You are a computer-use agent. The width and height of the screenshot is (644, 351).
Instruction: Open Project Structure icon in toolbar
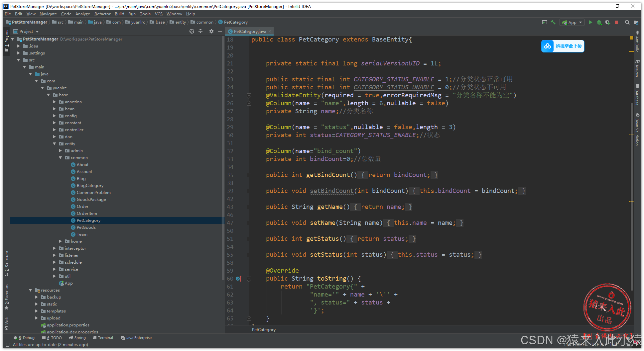(x=636, y=22)
